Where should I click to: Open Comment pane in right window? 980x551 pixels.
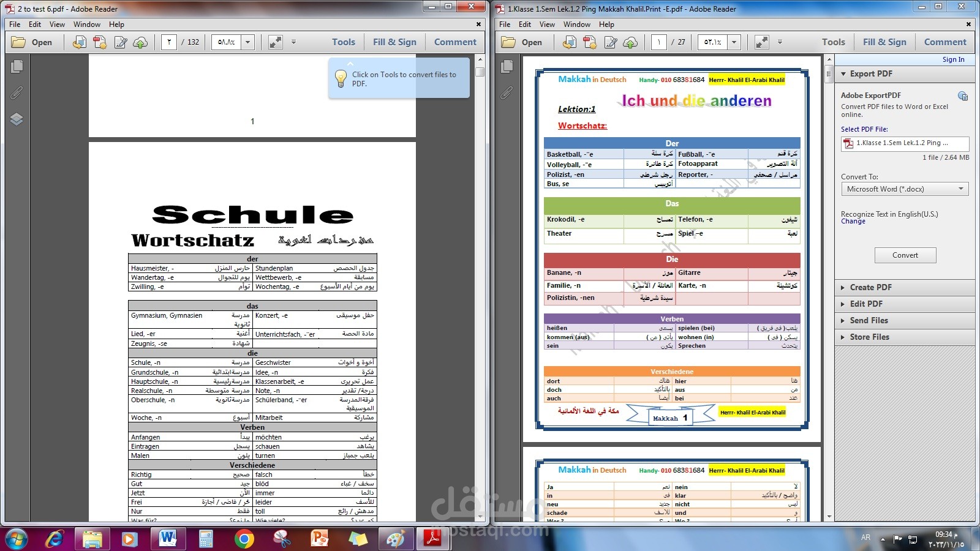click(x=945, y=42)
